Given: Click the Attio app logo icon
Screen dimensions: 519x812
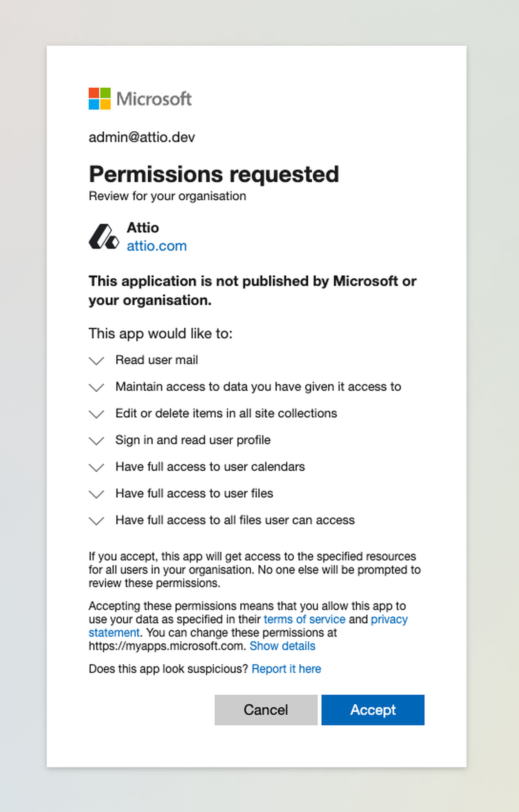Looking at the screenshot, I should (x=104, y=237).
